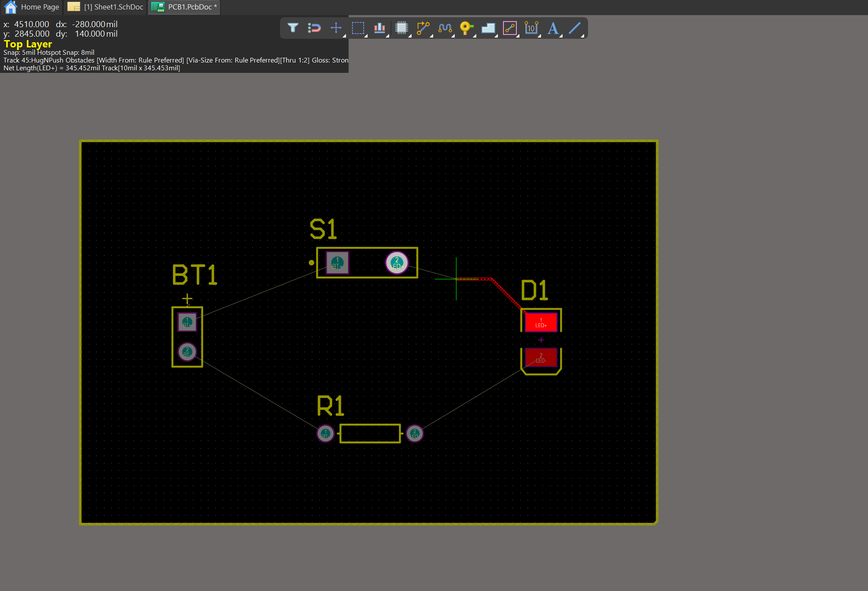Open the Snap Options magnet icon
This screenshot has height=591, width=868.
(314, 28)
